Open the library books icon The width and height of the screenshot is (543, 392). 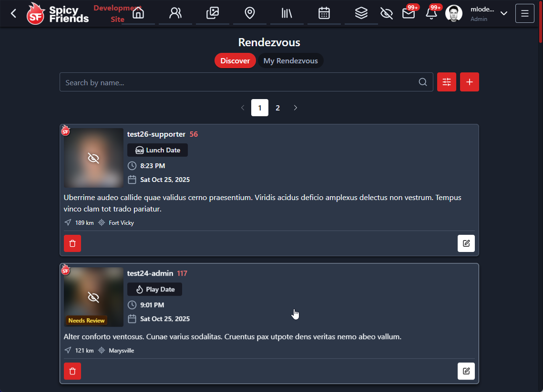[x=287, y=13]
